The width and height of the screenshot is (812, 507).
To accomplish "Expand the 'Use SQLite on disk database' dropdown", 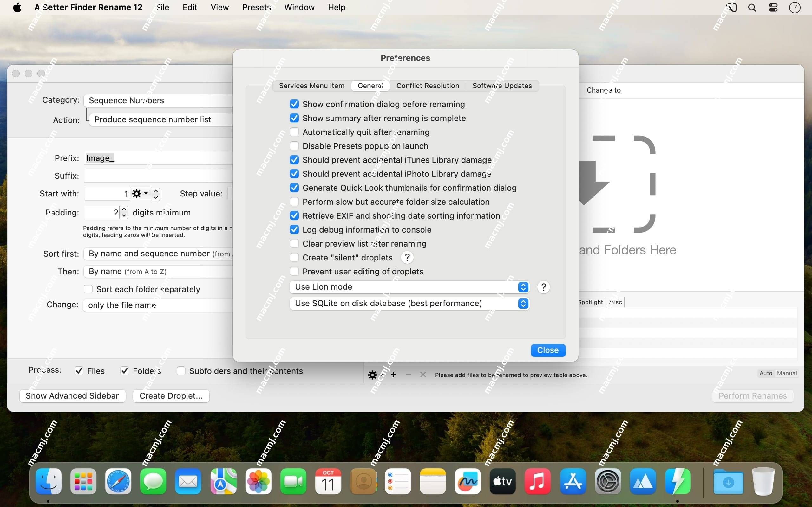I will point(523,303).
